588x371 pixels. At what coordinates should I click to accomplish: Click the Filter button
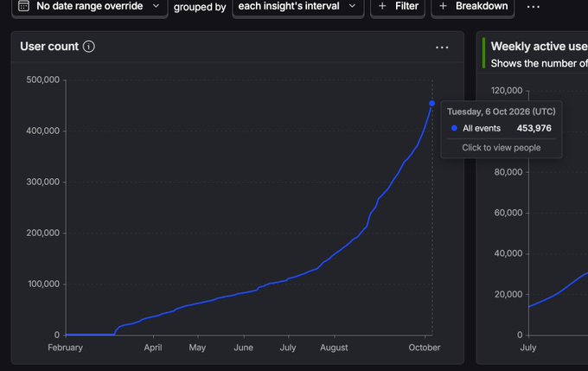[398, 6]
